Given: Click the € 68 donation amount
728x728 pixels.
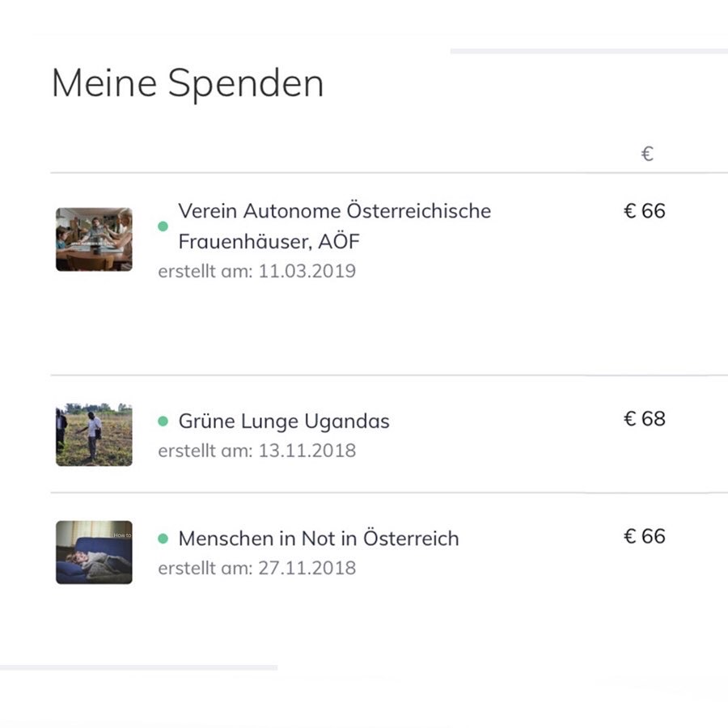Looking at the screenshot, I should pyautogui.click(x=645, y=419).
